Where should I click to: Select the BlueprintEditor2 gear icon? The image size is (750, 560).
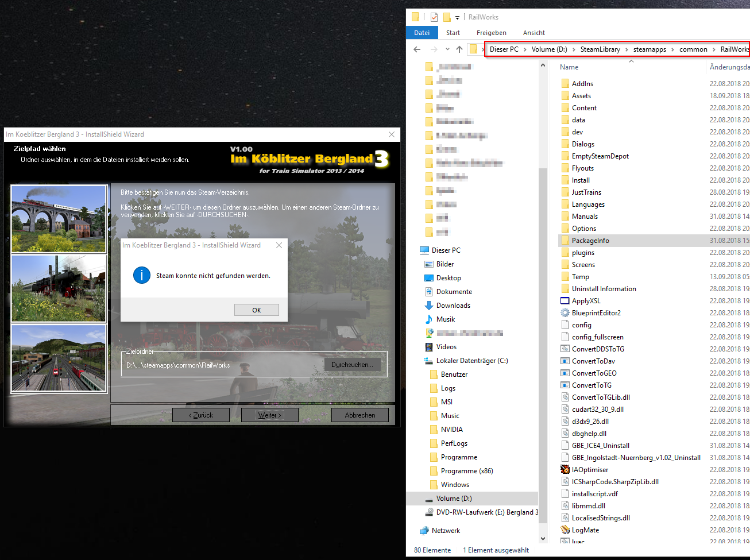click(565, 313)
